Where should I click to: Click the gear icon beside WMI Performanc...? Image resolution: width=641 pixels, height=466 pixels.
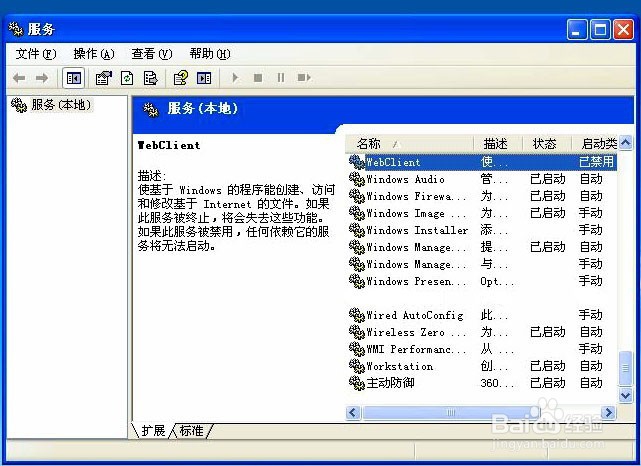356,349
